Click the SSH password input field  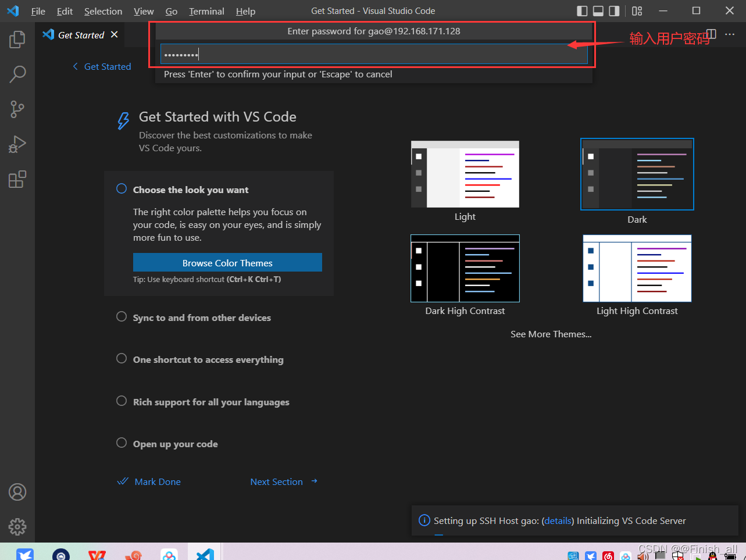click(x=374, y=54)
